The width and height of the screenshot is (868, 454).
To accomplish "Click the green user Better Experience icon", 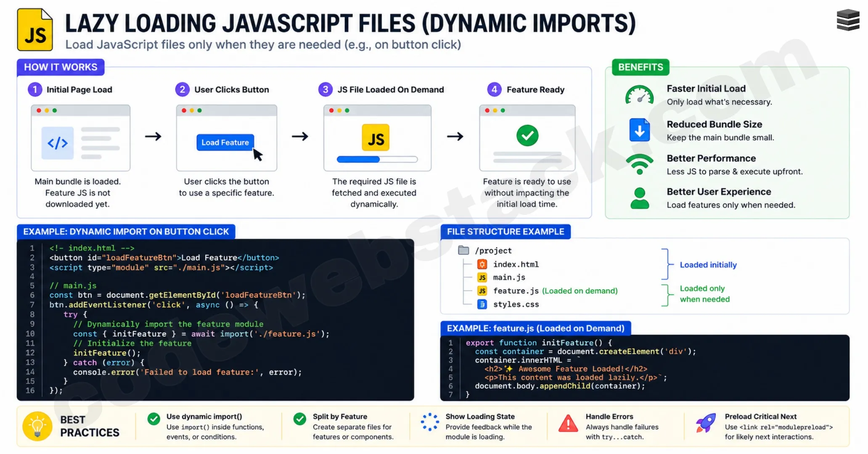I will (x=639, y=198).
